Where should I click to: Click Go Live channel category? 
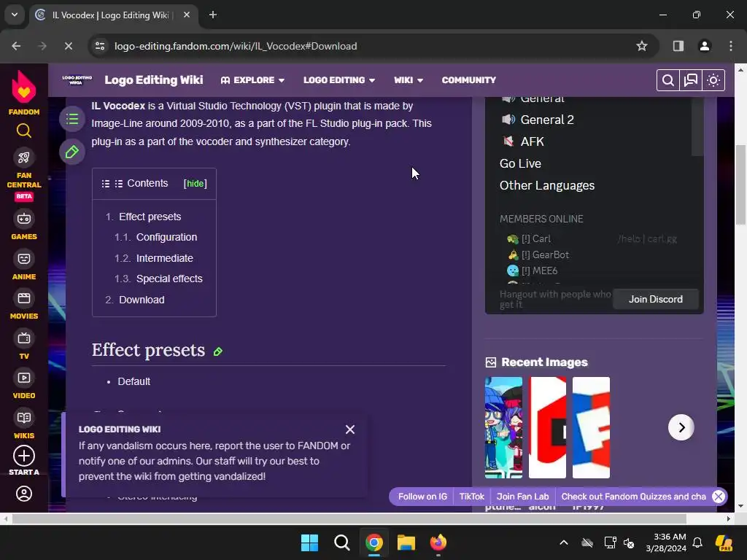520,163
